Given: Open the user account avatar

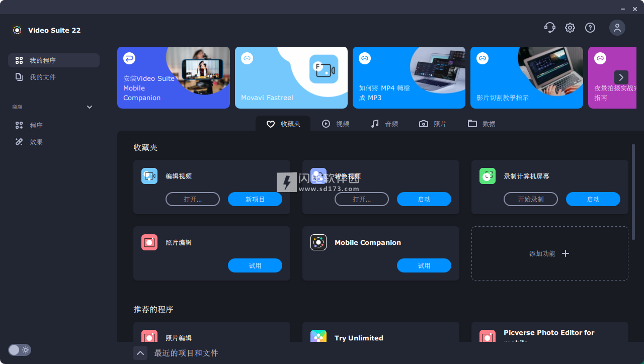Looking at the screenshot, I should (x=617, y=28).
